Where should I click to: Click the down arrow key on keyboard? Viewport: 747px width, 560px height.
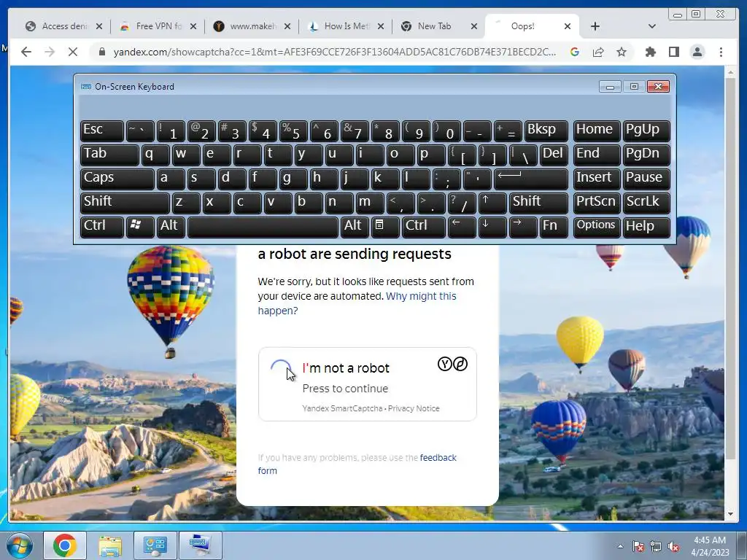[492, 227]
